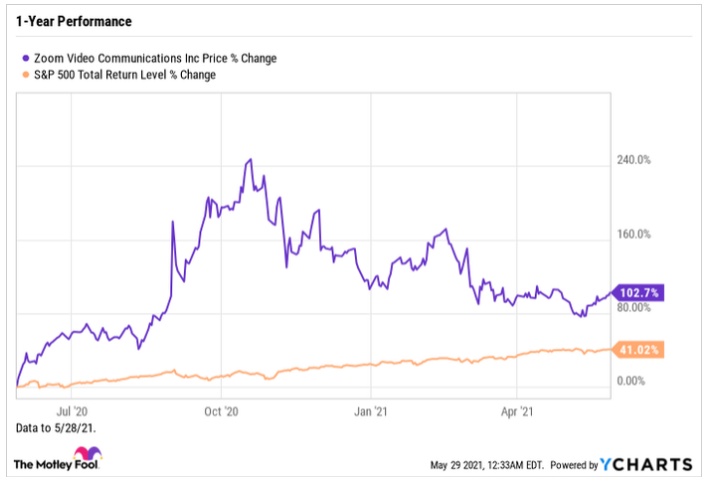Click the YCharts logo
Screen dimensions: 708x481
[x=647, y=464]
